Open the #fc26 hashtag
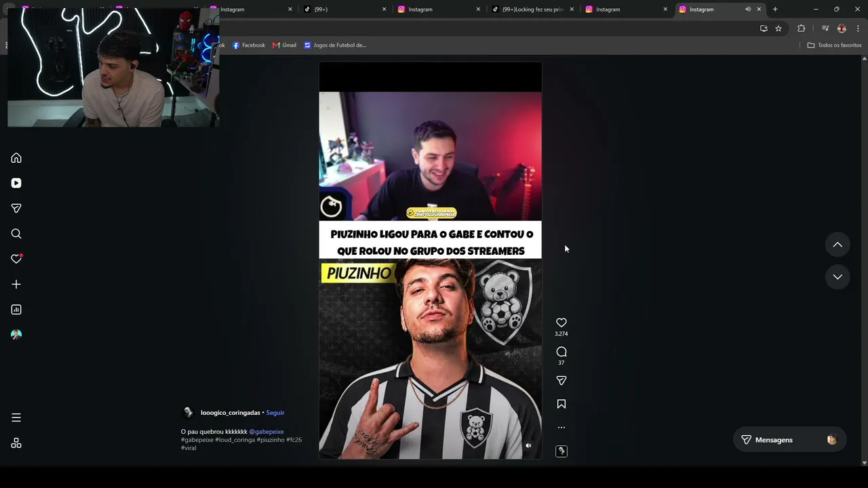868x488 pixels. pyautogui.click(x=294, y=440)
